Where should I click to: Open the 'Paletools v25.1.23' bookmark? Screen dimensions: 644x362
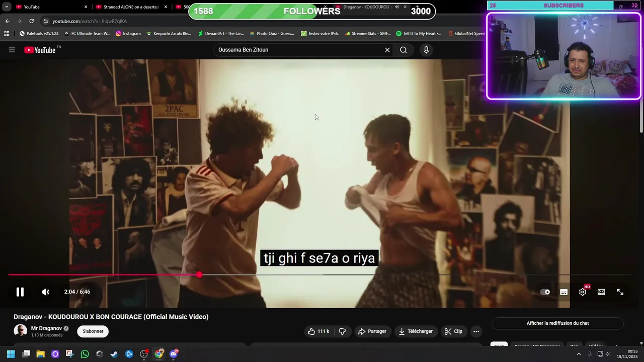click(x=39, y=34)
